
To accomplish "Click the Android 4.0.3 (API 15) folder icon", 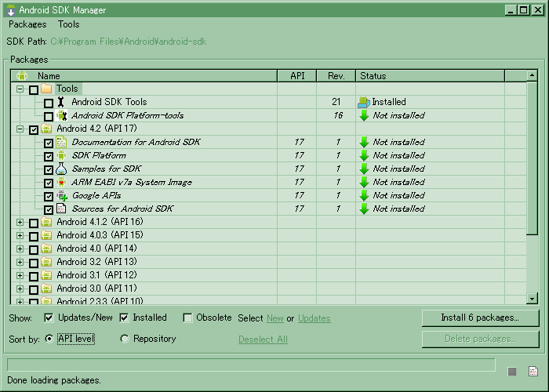I will pyautogui.click(x=46, y=235).
